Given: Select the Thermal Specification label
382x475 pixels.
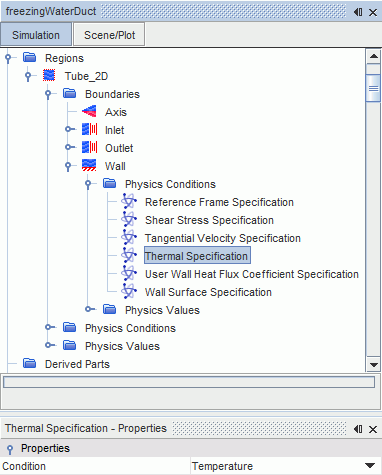Looking at the screenshot, I should tap(197, 256).
